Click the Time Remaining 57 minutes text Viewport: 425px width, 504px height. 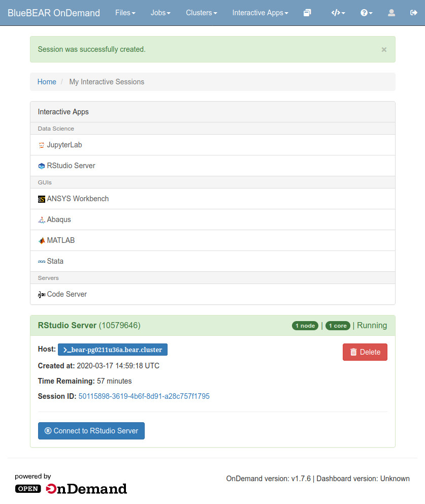[85, 381]
